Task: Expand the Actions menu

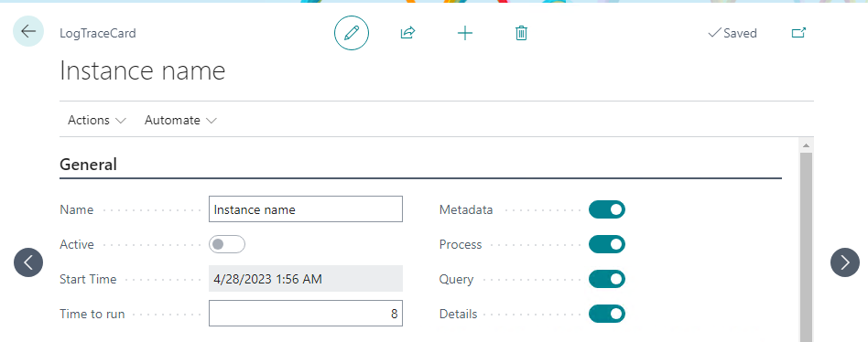Action: 97,120
